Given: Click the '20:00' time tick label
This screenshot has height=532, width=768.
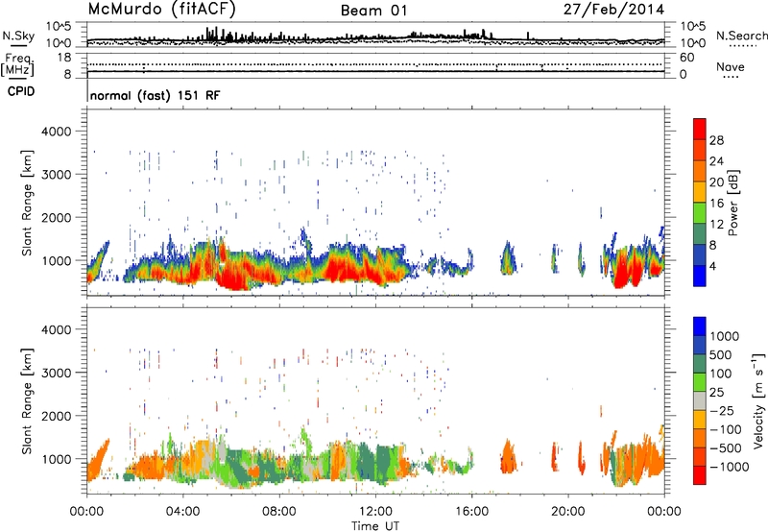Looking at the screenshot, I should (567, 512).
